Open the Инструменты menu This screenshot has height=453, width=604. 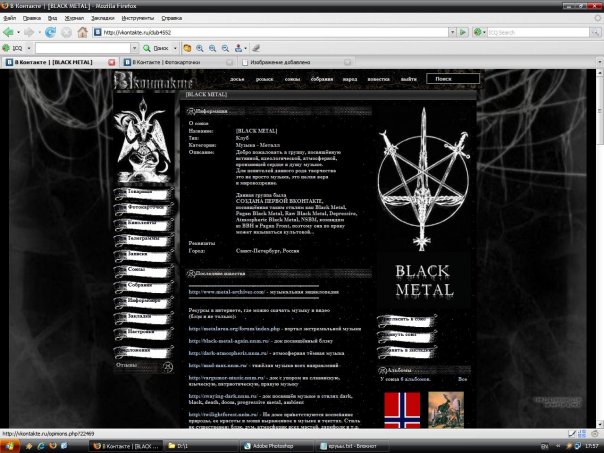pyautogui.click(x=139, y=18)
